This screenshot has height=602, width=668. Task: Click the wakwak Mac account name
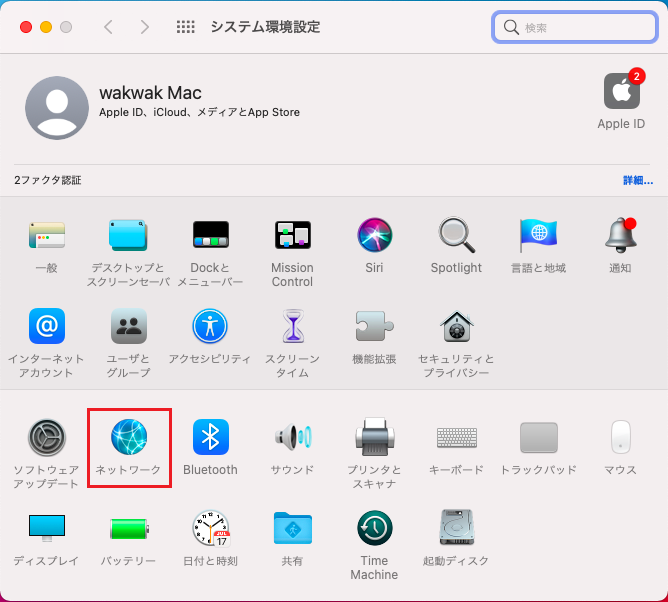[150, 92]
